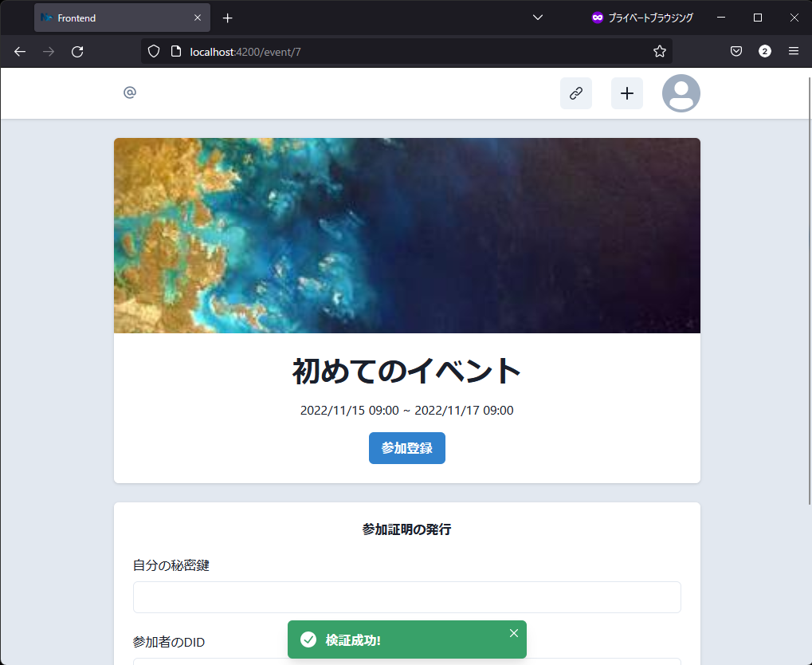This screenshot has height=665, width=812.
Task: Click the 参加登録 button
Action: 406,448
